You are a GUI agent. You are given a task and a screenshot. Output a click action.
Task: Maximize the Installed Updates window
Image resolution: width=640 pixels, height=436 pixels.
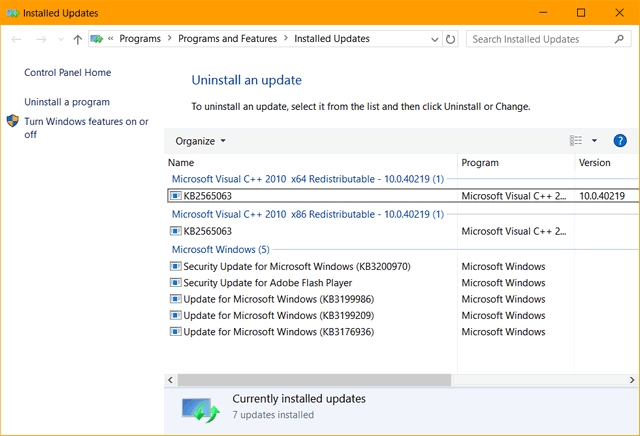click(581, 13)
